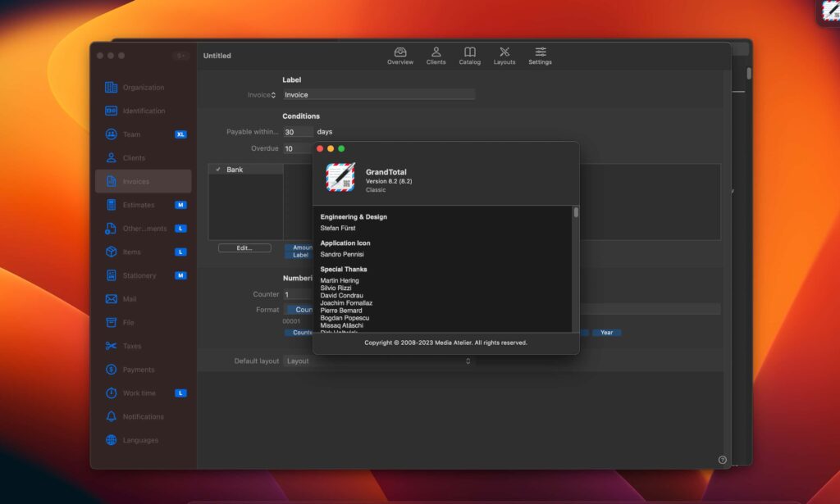
Task: Click the Estimates entry marked M
Action: coord(135,205)
